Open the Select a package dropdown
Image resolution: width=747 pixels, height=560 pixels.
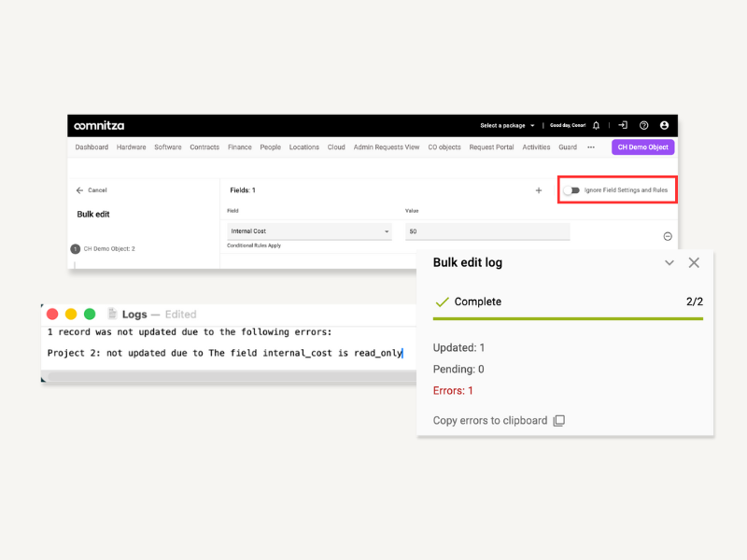[x=507, y=126]
